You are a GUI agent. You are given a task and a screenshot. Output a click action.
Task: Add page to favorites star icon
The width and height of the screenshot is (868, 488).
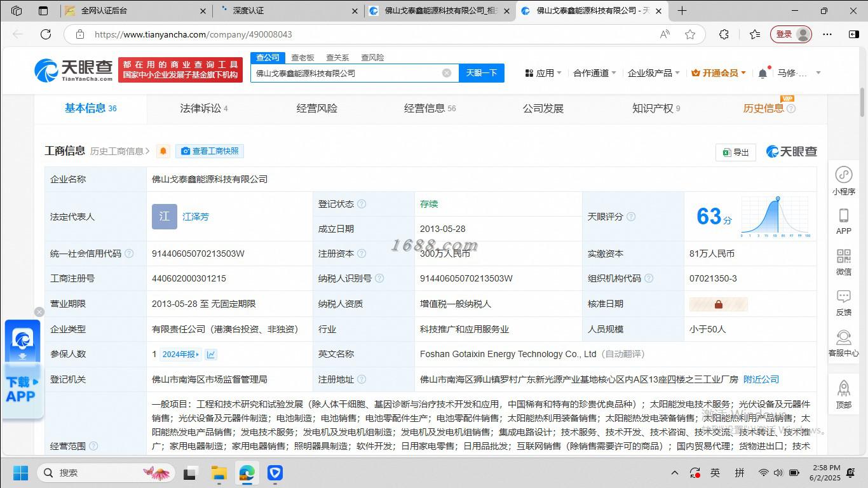pyautogui.click(x=690, y=34)
